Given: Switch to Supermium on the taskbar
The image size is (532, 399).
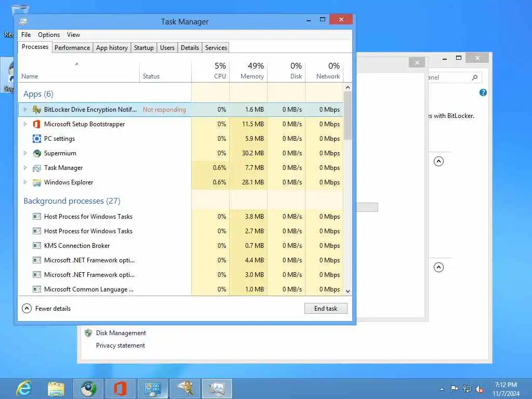Looking at the screenshot, I should (88, 389).
